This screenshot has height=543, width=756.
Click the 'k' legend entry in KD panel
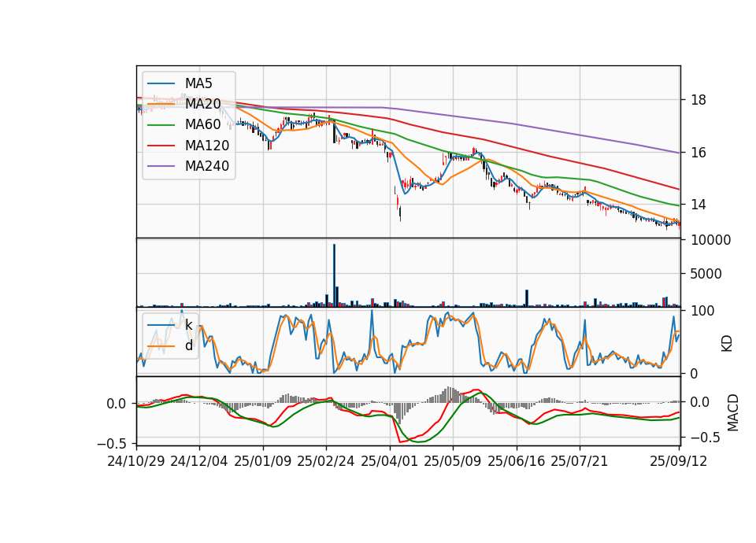pyautogui.click(x=189, y=325)
